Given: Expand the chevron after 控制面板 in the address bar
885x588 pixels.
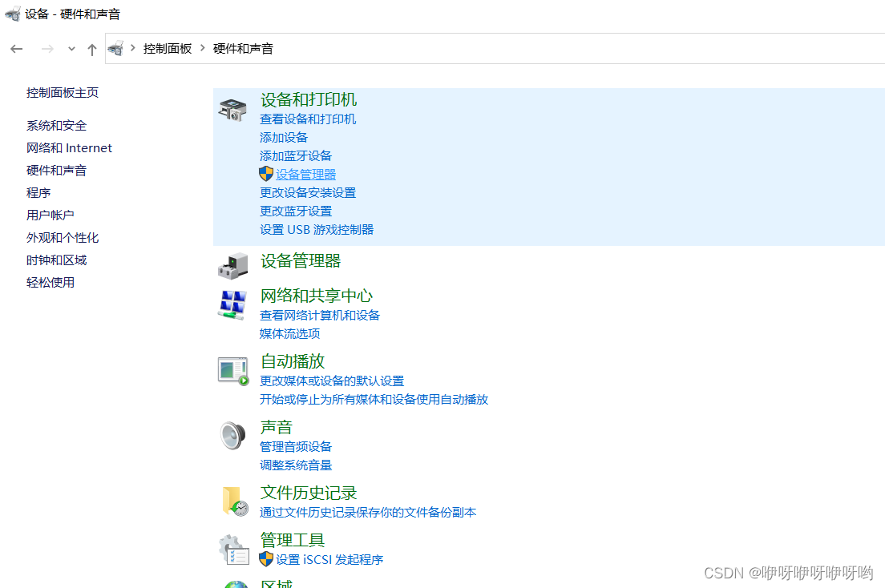Looking at the screenshot, I should [x=203, y=48].
